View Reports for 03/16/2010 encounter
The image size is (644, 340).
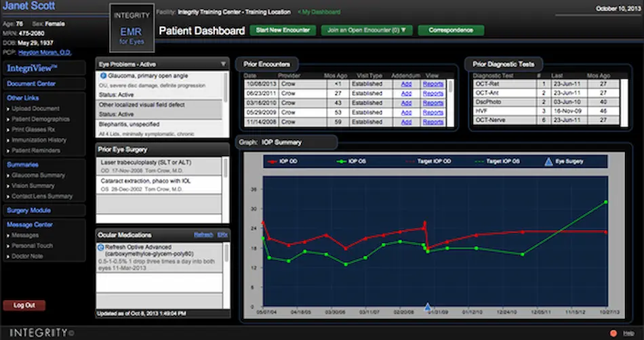[433, 103]
